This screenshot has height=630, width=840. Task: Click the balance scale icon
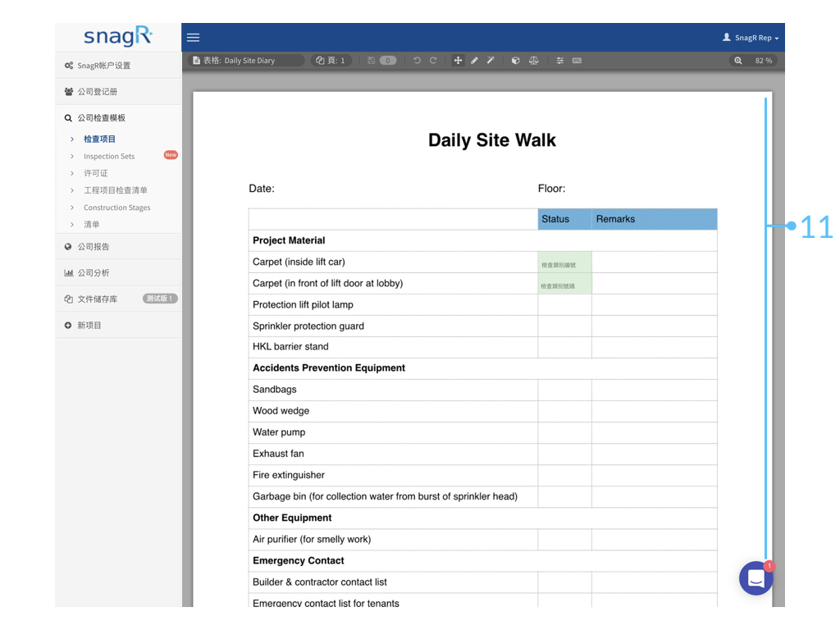[533, 61]
